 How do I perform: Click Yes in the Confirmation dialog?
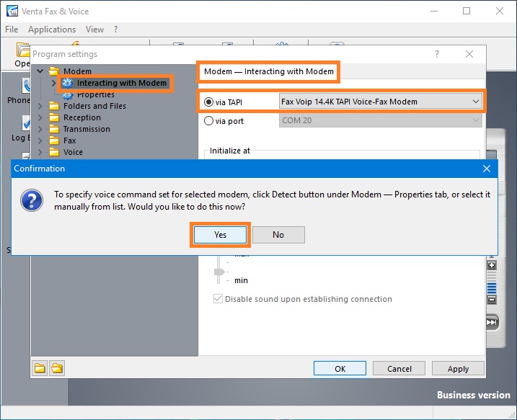pyautogui.click(x=220, y=235)
